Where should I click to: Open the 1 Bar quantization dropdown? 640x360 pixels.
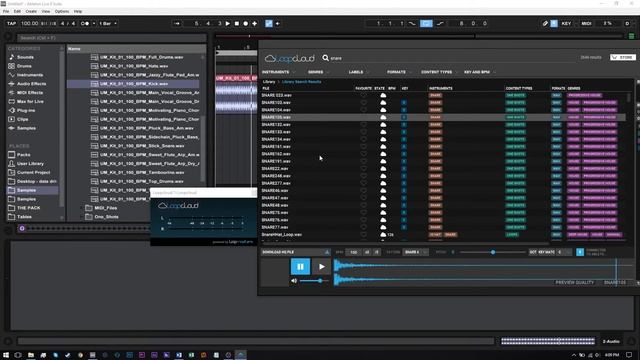(107, 24)
